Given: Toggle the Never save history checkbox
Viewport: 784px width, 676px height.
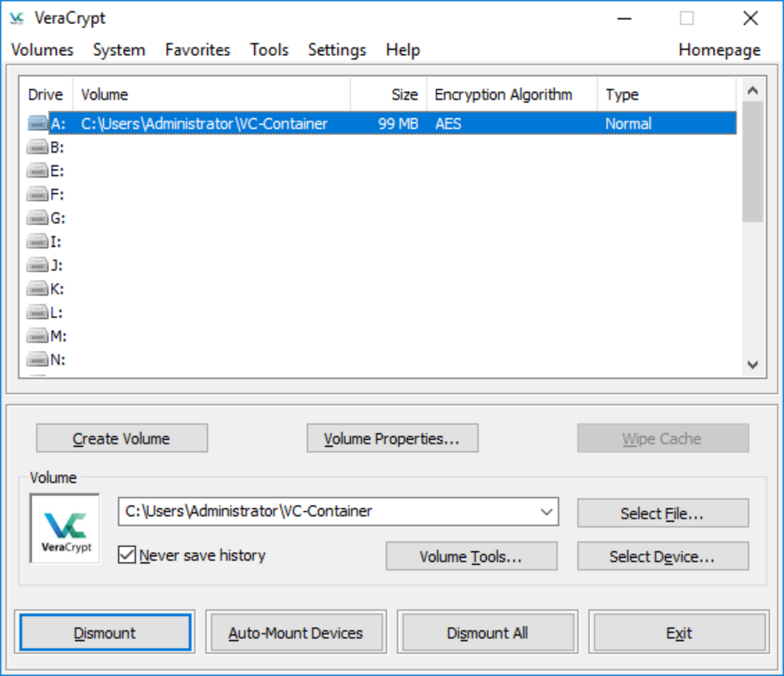Looking at the screenshot, I should click(x=126, y=556).
